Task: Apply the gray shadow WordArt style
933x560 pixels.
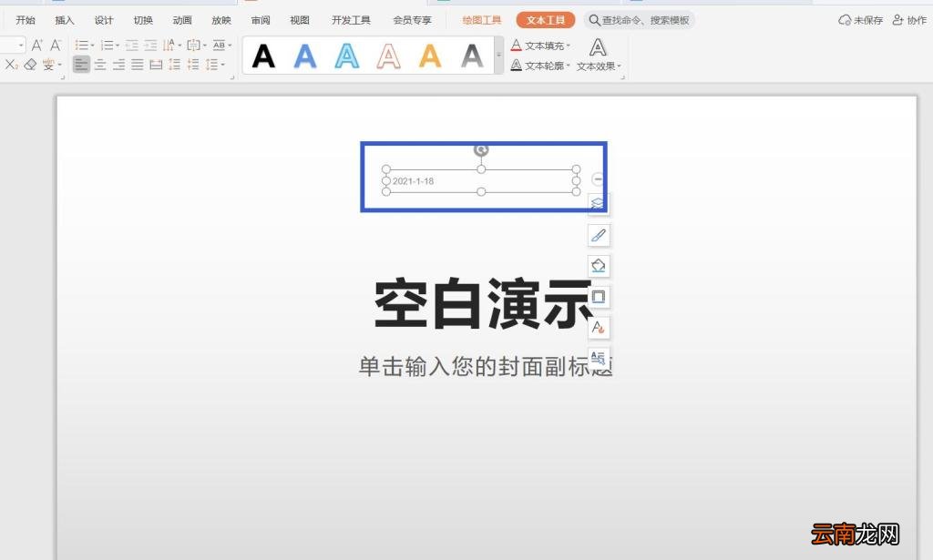Action: tap(473, 56)
